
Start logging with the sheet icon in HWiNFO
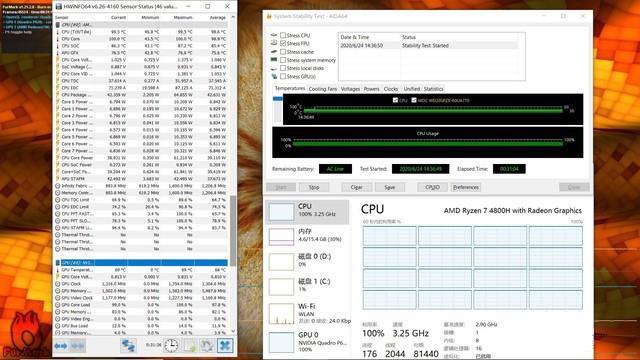[190, 346]
